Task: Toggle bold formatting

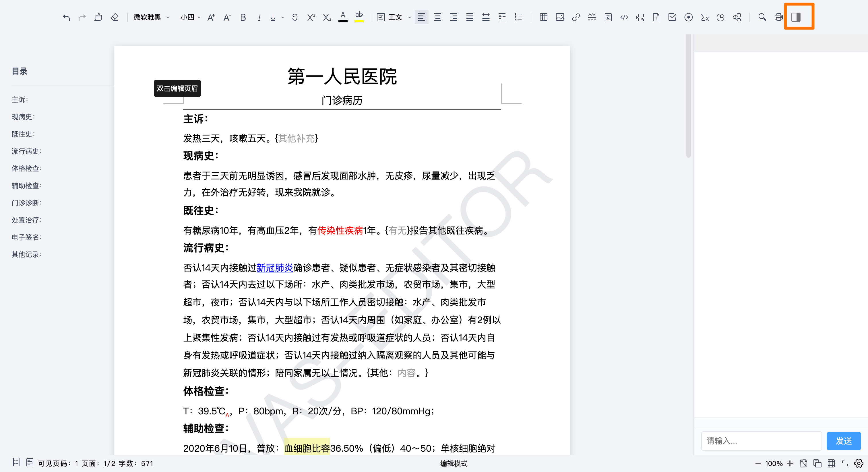Action: point(243,17)
